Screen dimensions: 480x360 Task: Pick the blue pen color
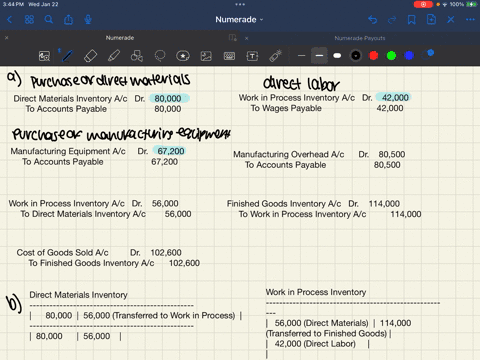[x=409, y=56]
